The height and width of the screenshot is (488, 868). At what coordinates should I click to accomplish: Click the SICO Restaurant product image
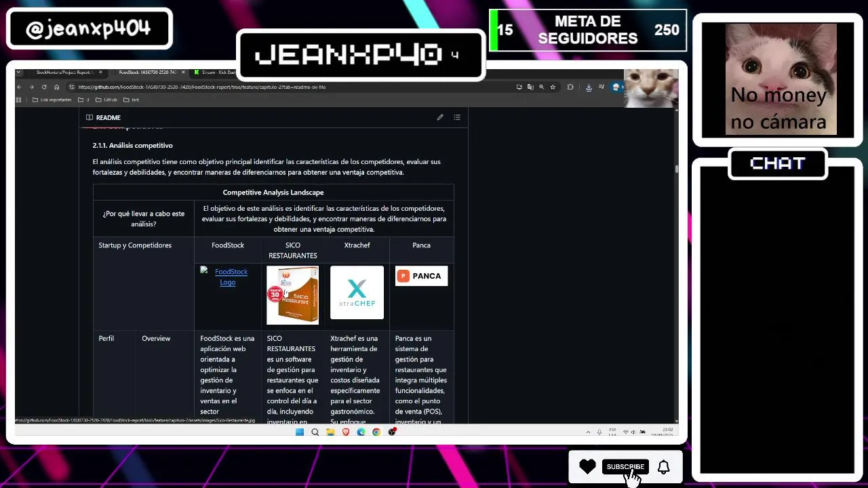pos(292,295)
